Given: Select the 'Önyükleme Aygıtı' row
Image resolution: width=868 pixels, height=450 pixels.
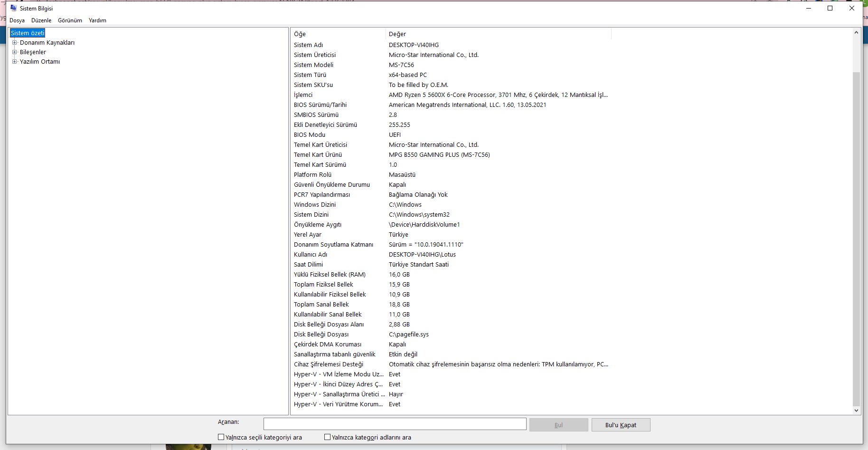Looking at the screenshot, I should [x=451, y=225].
